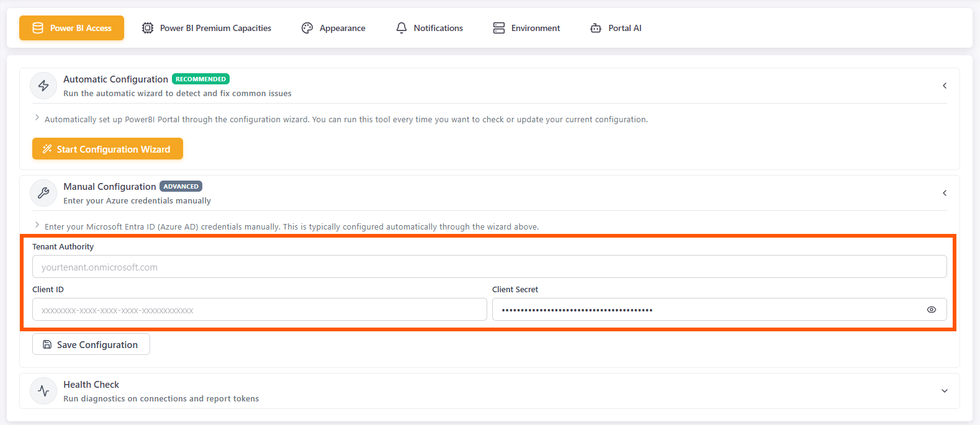
Task: Expand the automatic setup description arrow
Action: 37,118
